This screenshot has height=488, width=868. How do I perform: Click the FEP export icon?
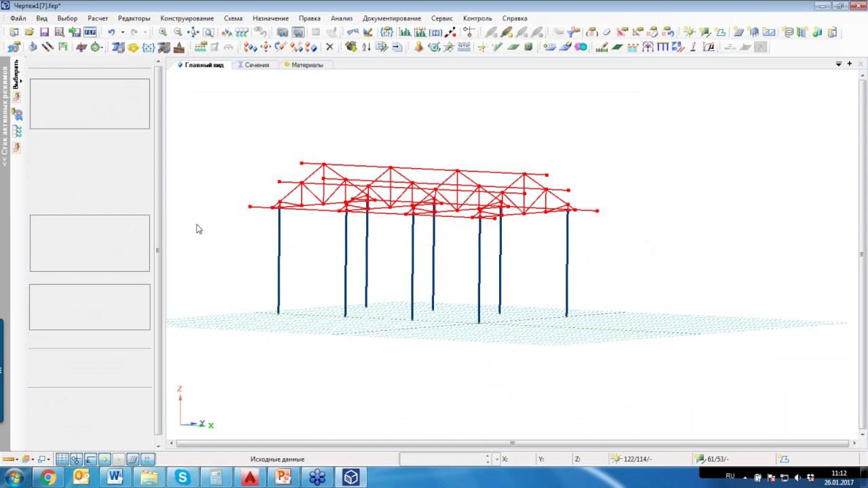coord(90,32)
